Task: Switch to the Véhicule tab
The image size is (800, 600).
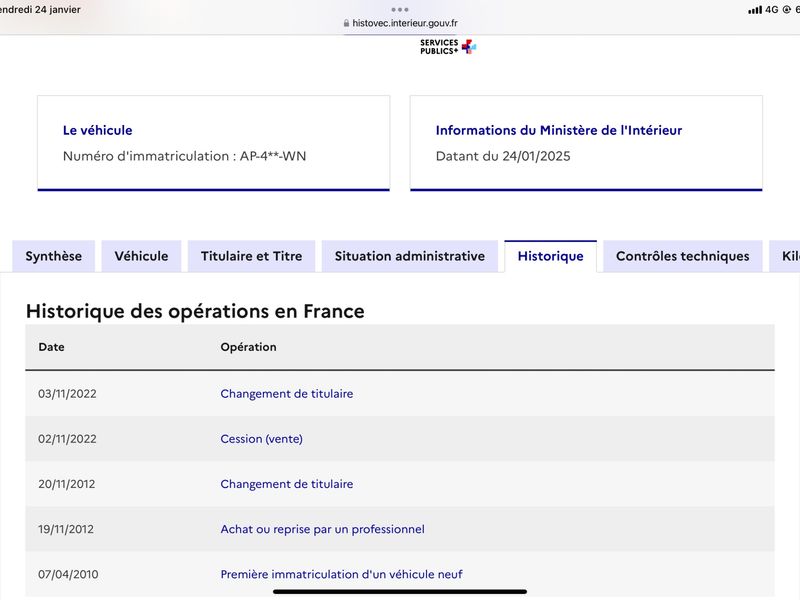Action: pos(141,256)
